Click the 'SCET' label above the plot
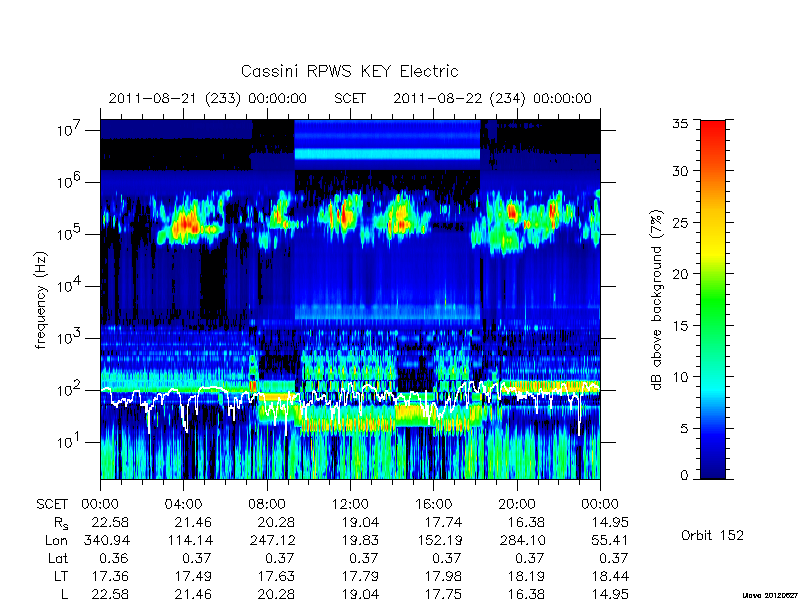800x600 pixels. pyautogui.click(x=350, y=98)
